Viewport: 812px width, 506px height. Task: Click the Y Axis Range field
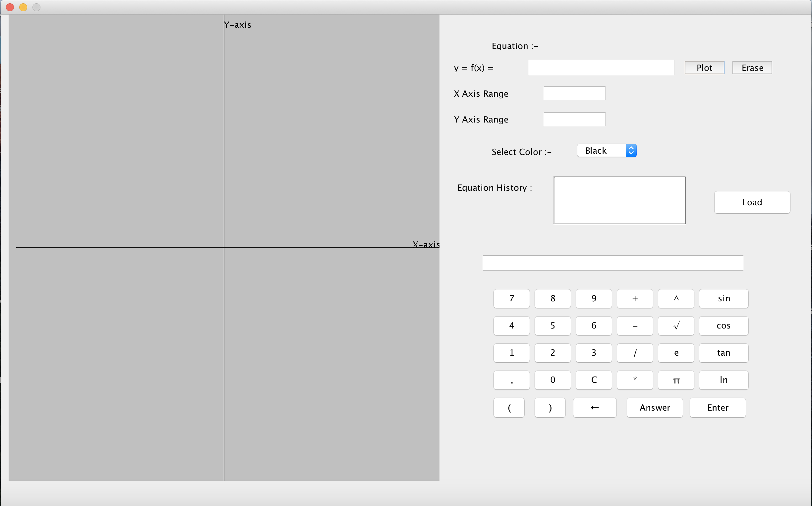coord(574,119)
